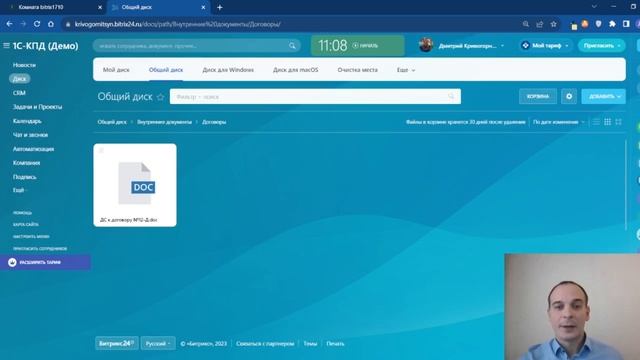Image resolution: width=640 pixels, height=360 pixels.
Task: Open the browser extensions puzzle icon
Action: [612, 24]
